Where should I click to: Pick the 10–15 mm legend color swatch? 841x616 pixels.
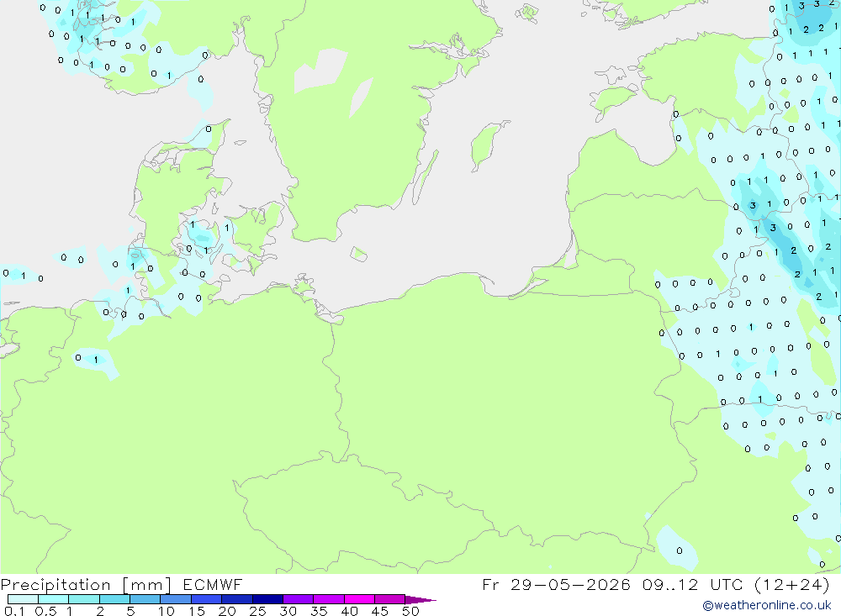(x=176, y=599)
